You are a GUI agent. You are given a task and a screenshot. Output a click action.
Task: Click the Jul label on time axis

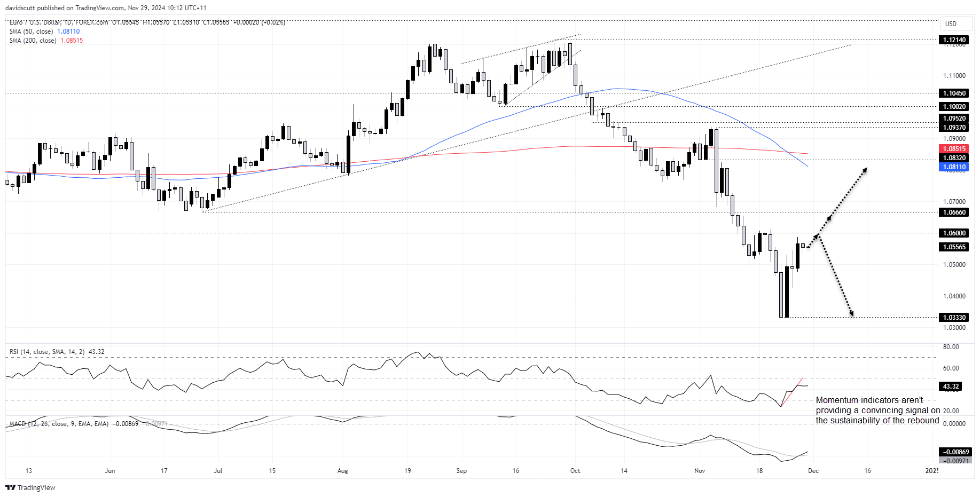(x=218, y=471)
